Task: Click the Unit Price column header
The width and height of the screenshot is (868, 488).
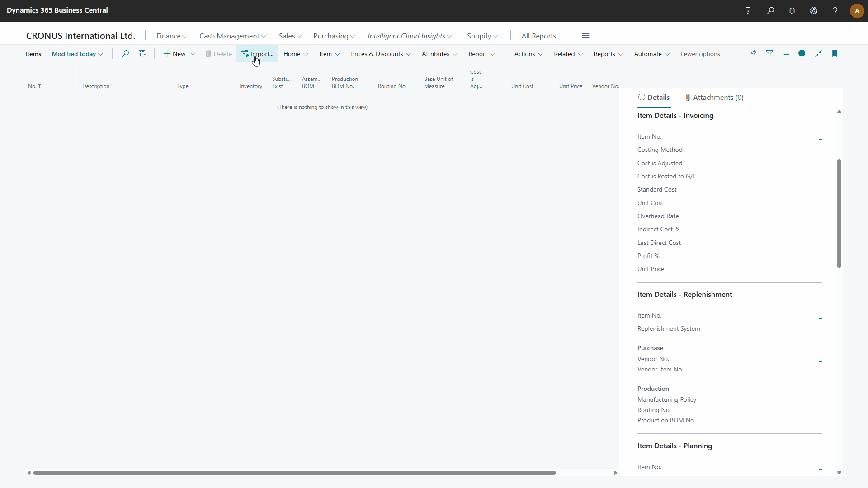Action: pos(571,86)
